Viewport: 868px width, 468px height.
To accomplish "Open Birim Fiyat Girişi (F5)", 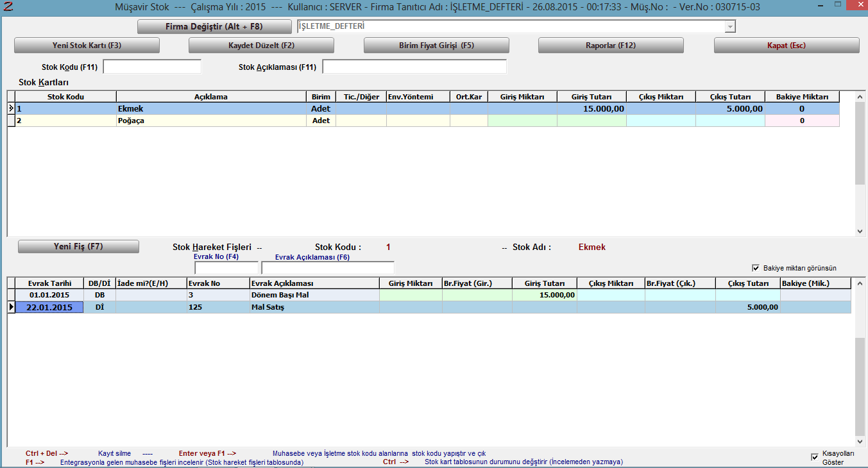I will tap(436, 46).
